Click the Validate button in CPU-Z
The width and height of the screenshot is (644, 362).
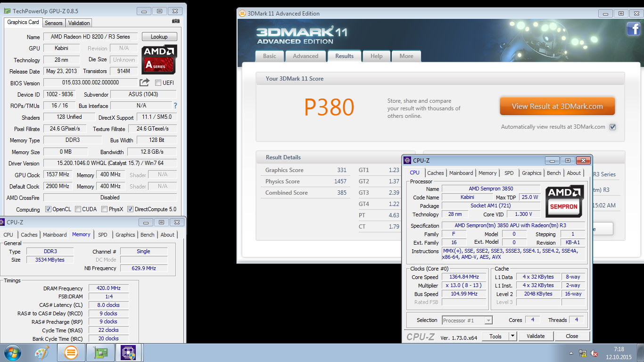coord(536,336)
